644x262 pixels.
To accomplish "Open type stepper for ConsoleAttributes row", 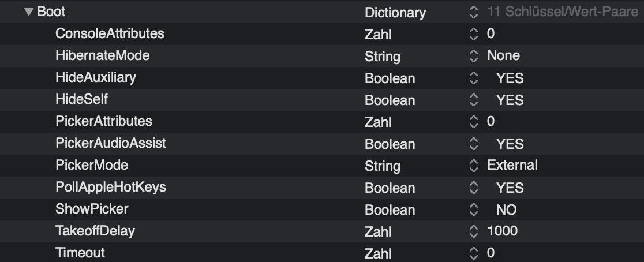I will (474, 34).
